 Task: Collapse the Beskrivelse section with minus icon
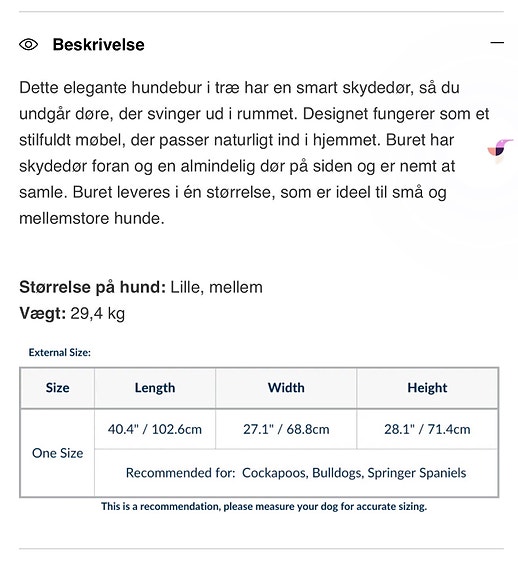coord(497,43)
